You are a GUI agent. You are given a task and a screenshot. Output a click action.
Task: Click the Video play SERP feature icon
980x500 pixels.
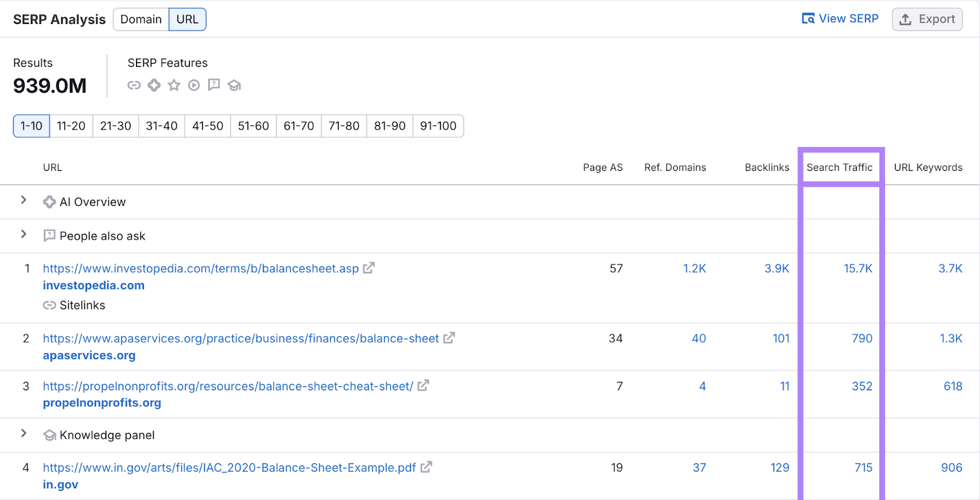click(x=194, y=85)
